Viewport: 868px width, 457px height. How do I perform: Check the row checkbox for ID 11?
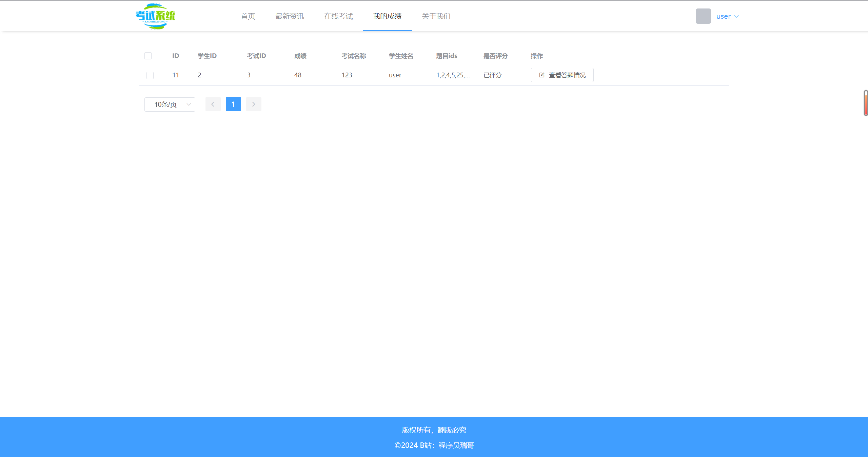click(150, 75)
